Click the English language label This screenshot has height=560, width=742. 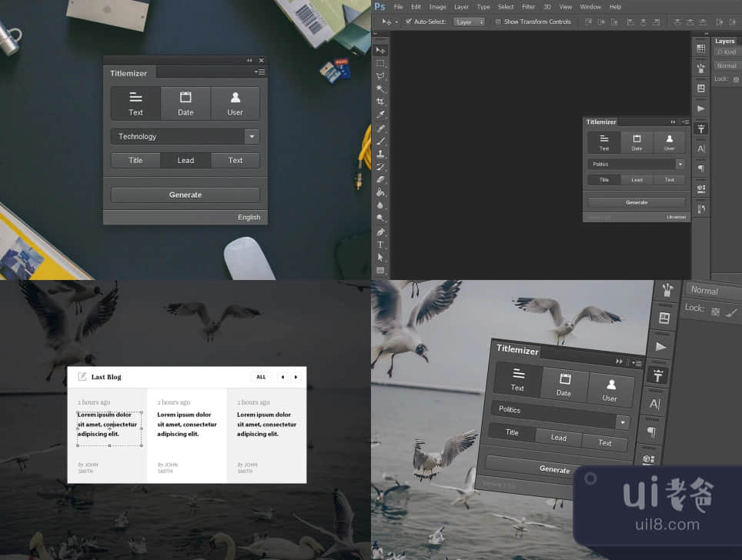[249, 218]
